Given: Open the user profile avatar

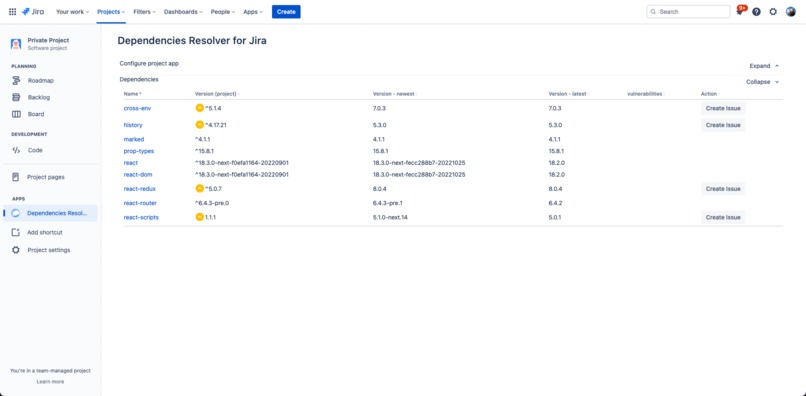Looking at the screenshot, I should coord(791,11).
